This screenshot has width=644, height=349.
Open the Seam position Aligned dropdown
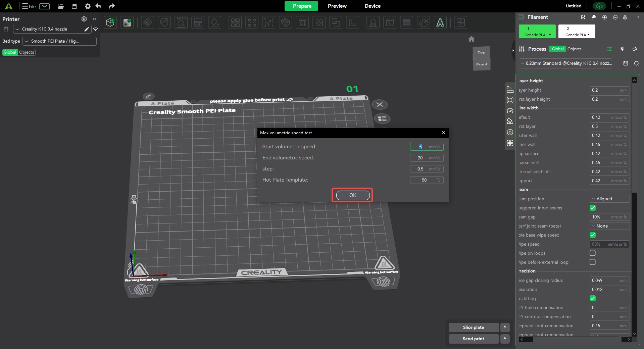[x=609, y=199]
